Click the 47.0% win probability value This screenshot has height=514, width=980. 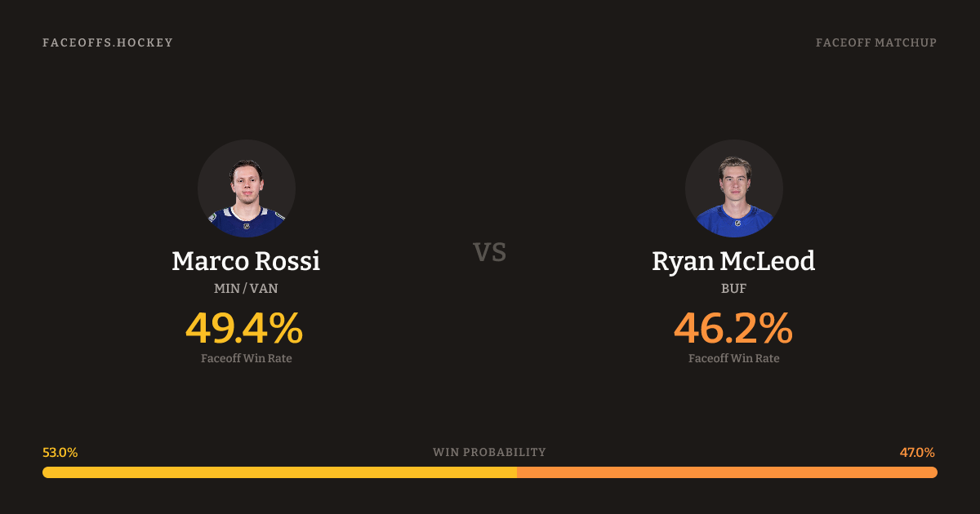click(x=917, y=452)
